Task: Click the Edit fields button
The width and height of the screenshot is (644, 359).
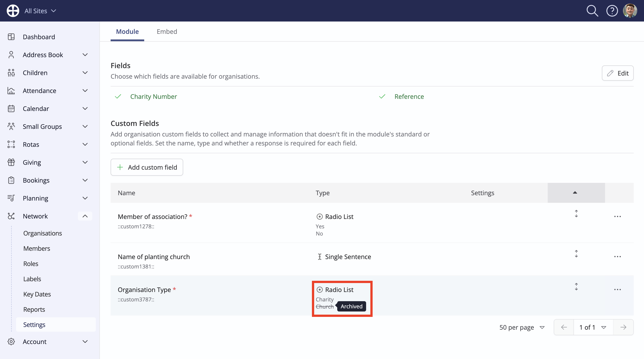Action: point(618,73)
